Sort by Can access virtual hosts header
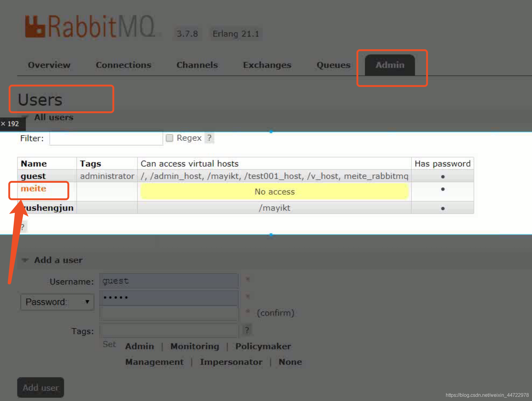Image resolution: width=532 pixels, height=401 pixels. coord(190,163)
